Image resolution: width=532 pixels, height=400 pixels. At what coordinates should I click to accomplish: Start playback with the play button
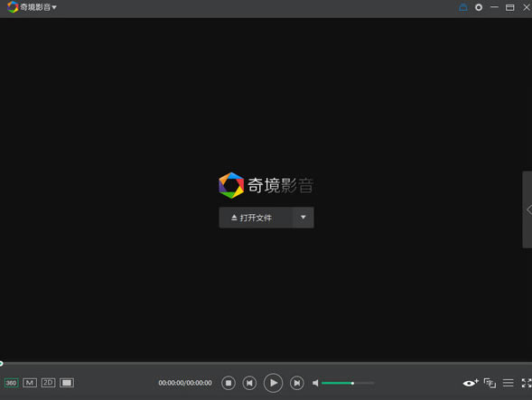pyautogui.click(x=273, y=383)
